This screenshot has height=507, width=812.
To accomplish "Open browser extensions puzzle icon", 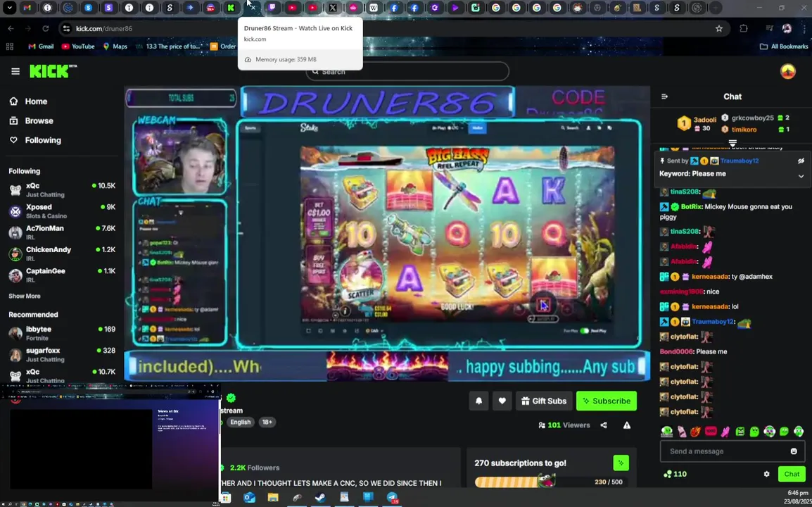I will 744,28.
